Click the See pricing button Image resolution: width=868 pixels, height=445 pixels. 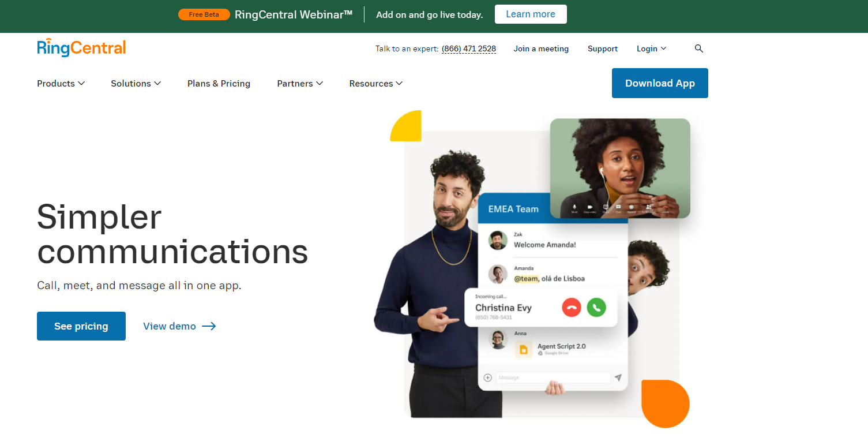[x=81, y=326]
